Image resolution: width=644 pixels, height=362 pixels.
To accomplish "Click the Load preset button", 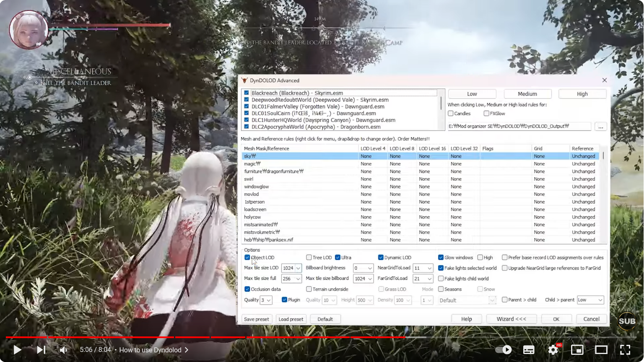I will (291, 319).
